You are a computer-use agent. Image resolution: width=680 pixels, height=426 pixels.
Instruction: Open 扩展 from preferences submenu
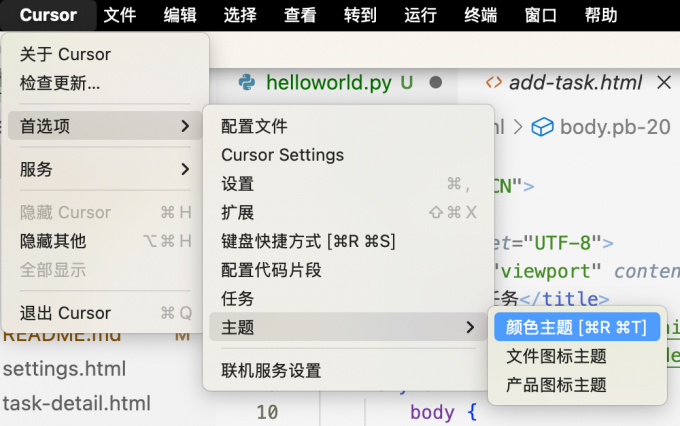click(x=348, y=213)
